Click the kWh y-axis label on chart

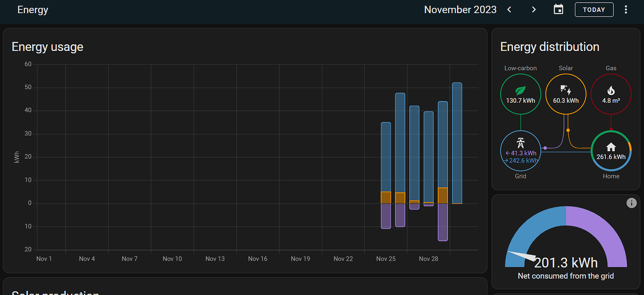pos(17,157)
